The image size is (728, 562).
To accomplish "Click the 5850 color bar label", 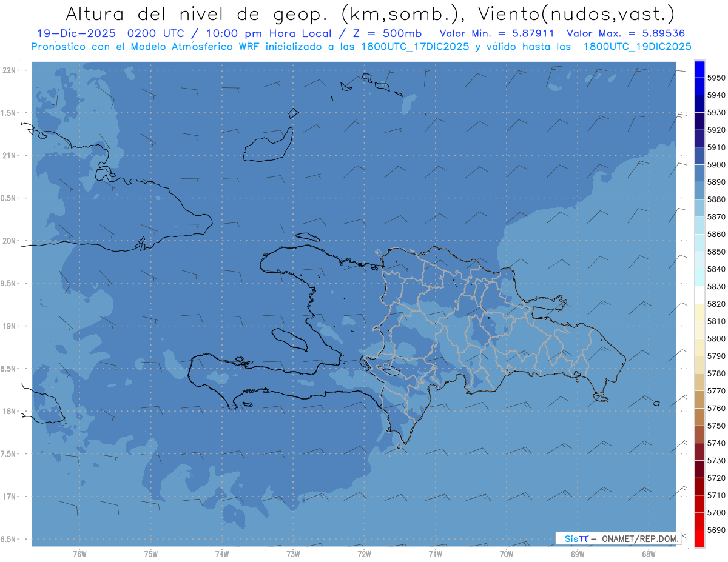I will point(716,252).
